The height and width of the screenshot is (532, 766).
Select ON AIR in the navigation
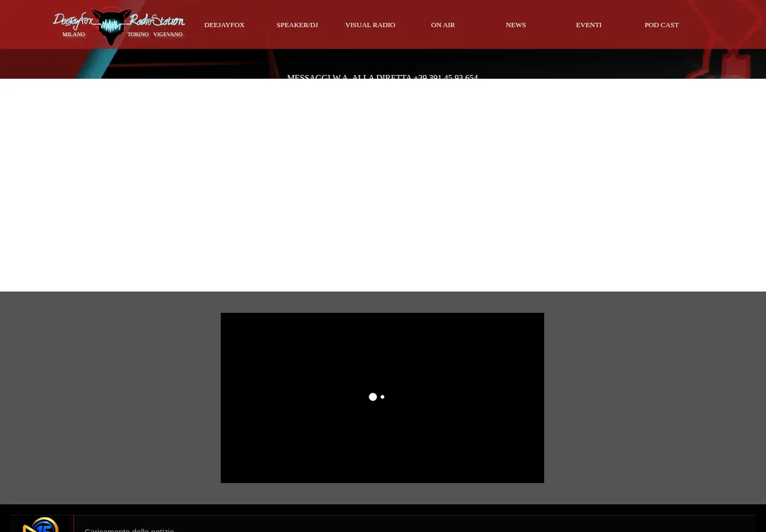tap(443, 25)
